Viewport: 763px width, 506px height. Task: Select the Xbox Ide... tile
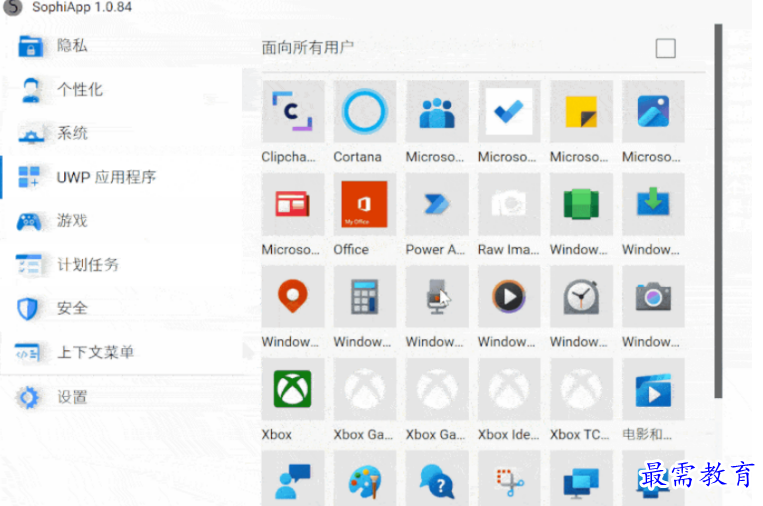click(x=509, y=389)
